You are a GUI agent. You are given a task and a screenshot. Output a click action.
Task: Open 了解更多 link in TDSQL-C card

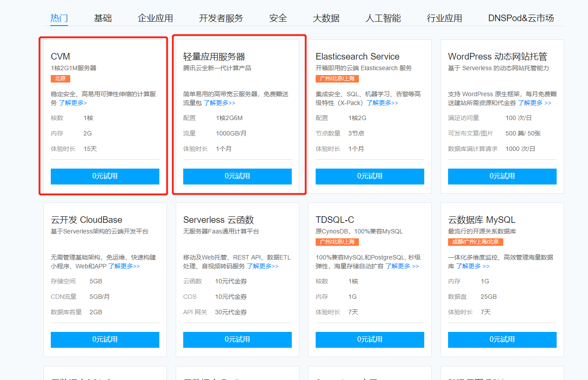(x=402, y=266)
